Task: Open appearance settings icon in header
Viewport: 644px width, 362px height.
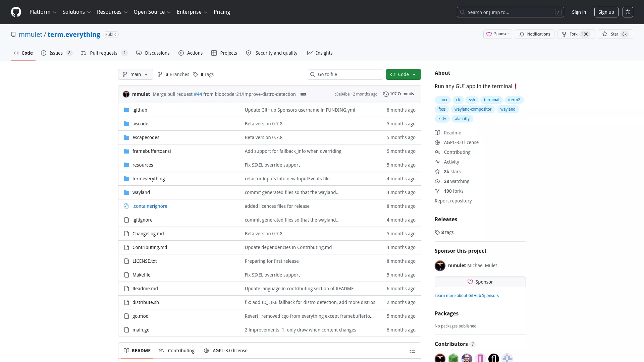Action: 628,12
